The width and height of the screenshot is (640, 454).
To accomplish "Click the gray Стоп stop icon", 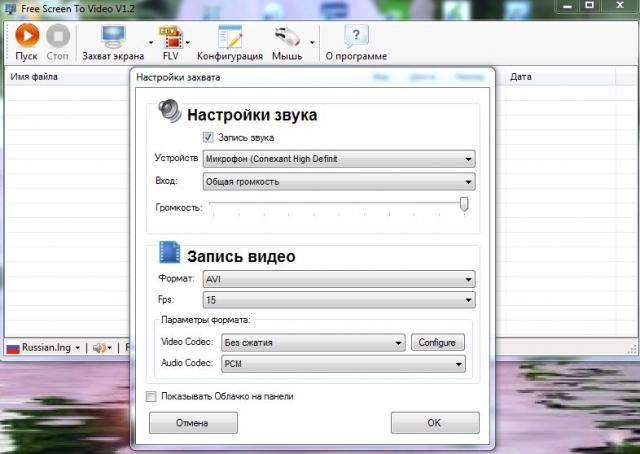I will pyautogui.click(x=58, y=36).
